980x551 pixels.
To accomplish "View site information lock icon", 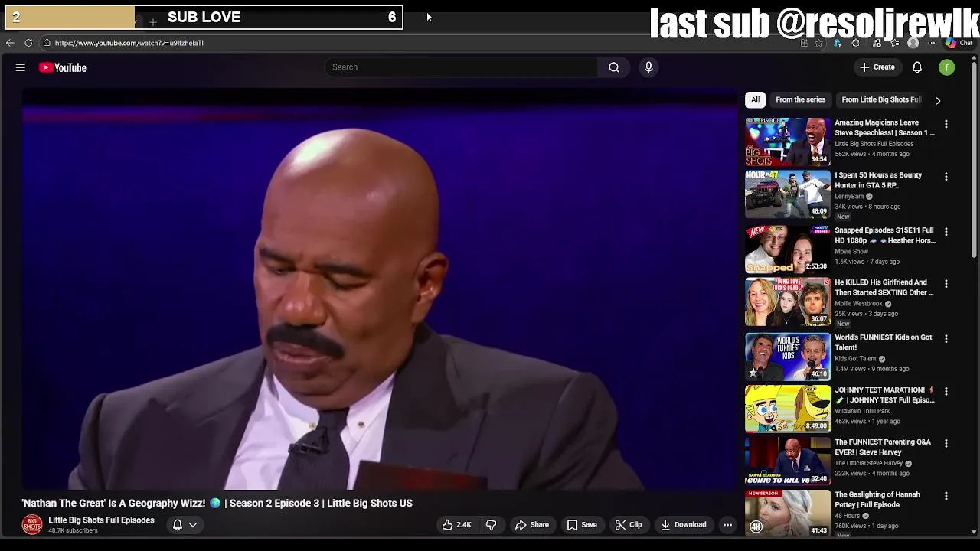I will (x=47, y=43).
